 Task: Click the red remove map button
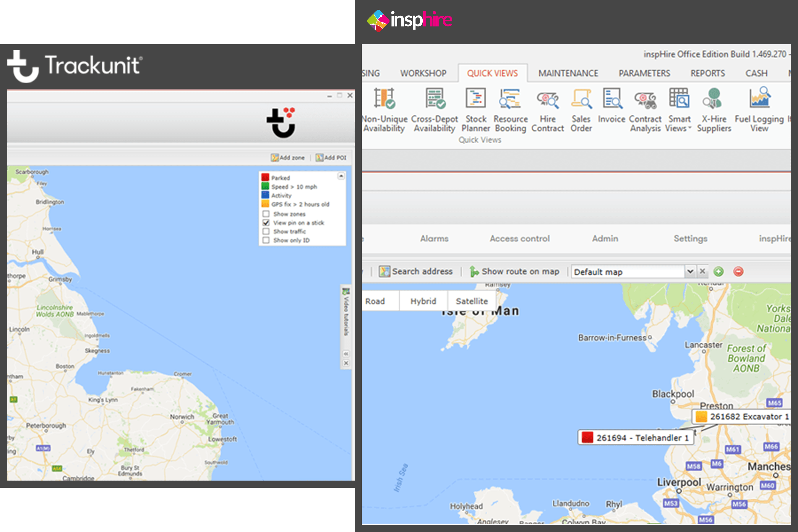click(738, 271)
